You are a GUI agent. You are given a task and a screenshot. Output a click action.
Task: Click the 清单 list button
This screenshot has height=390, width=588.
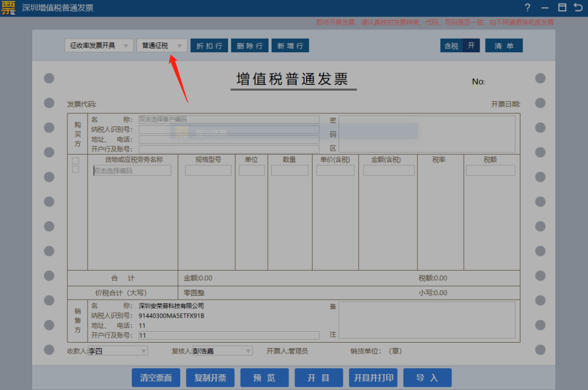tap(504, 46)
